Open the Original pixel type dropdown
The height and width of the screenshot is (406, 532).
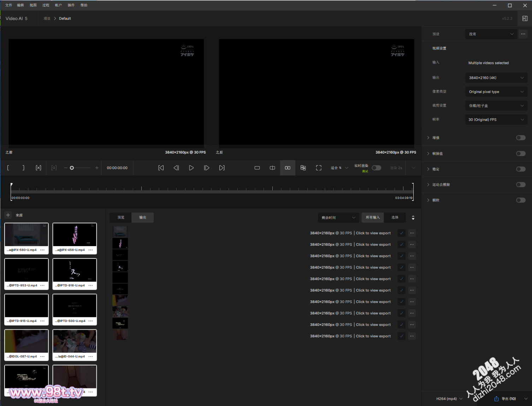(496, 92)
